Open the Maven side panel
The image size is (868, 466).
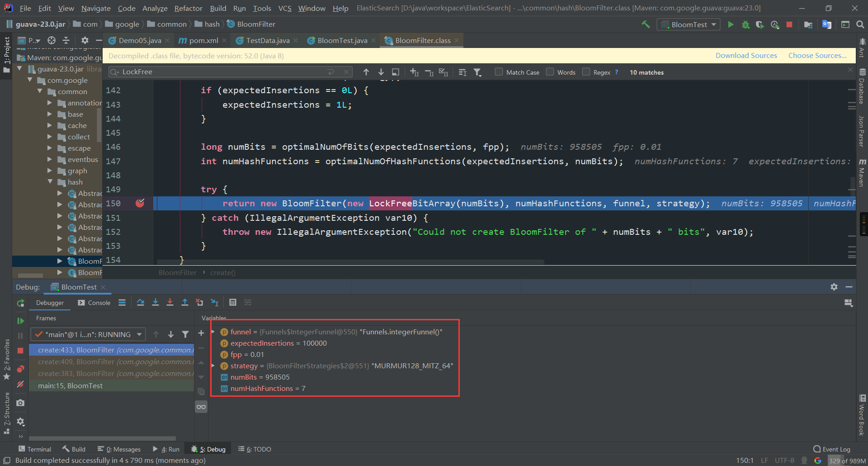point(862,173)
